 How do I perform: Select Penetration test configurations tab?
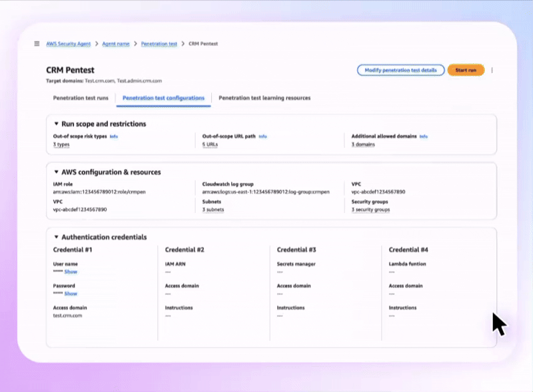point(163,98)
